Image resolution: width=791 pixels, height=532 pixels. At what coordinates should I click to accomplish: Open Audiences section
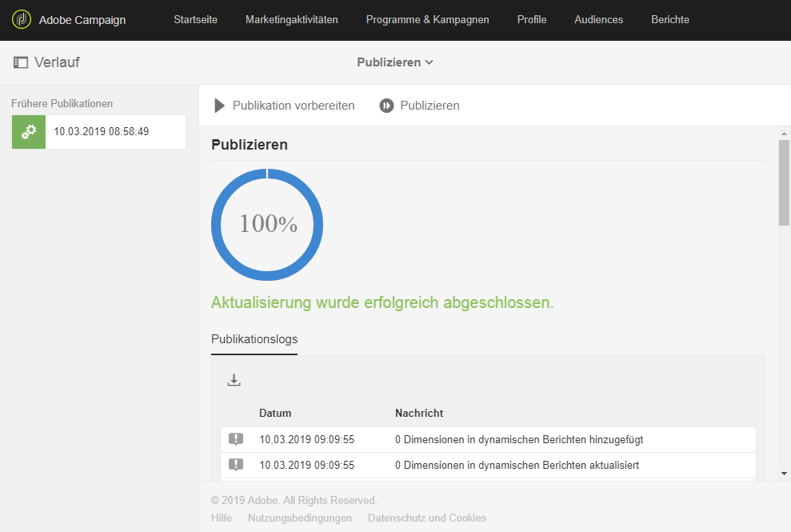pyautogui.click(x=598, y=20)
